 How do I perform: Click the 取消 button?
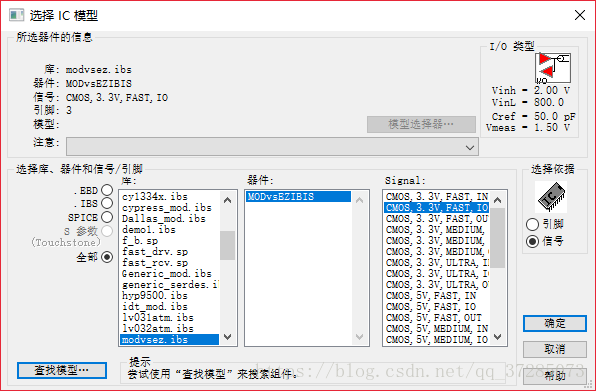[555, 349]
